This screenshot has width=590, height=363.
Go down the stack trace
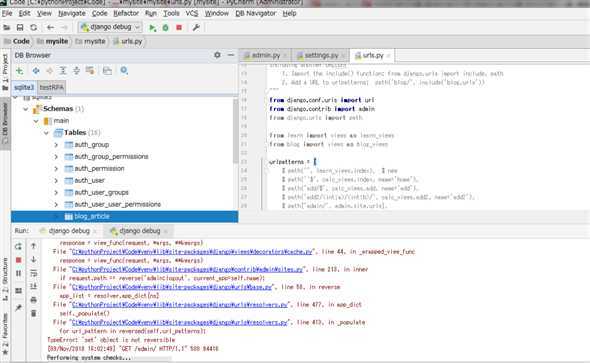point(33,260)
